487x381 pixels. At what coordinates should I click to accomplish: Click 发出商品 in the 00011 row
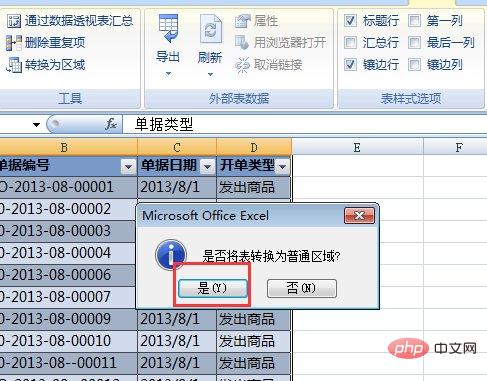(247, 363)
